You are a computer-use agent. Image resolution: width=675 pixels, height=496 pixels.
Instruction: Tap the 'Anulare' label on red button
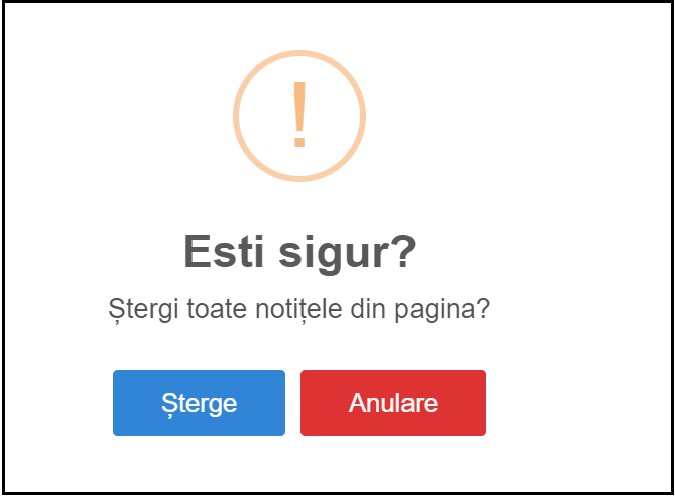click(393, 403)
